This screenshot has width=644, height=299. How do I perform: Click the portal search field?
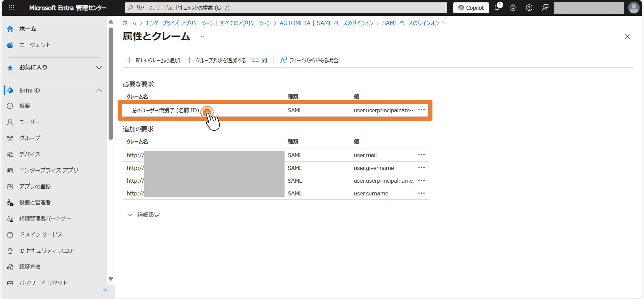(286, 7)
